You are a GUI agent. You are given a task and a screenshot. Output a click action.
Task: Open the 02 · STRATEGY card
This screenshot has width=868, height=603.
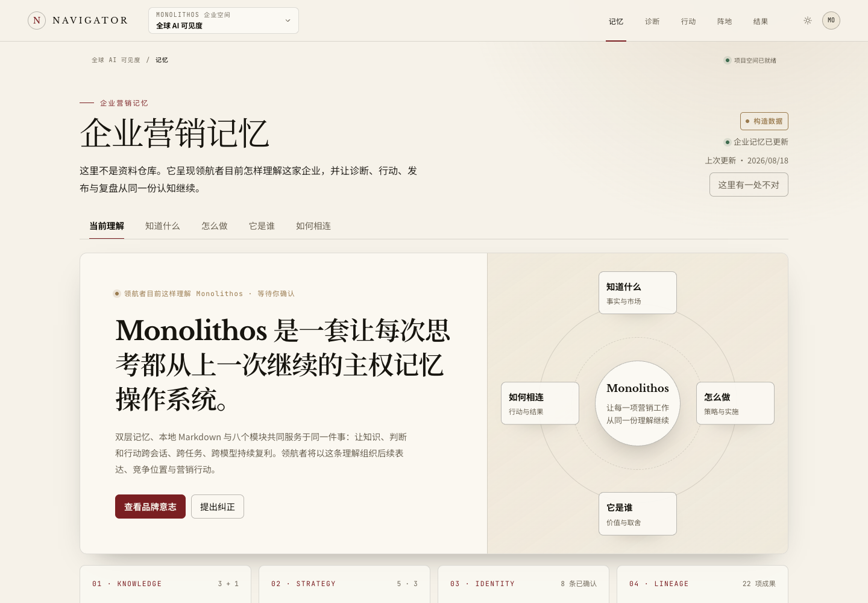(x=344, y=584)
